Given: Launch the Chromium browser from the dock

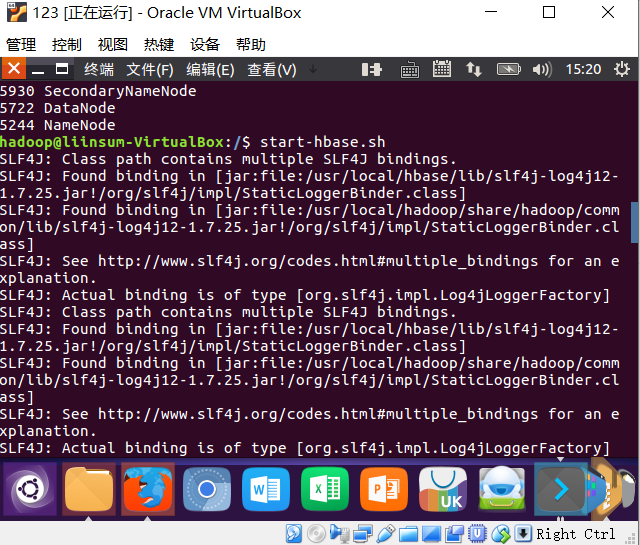Looking at the screenshot, I should (x=207, y=489).
